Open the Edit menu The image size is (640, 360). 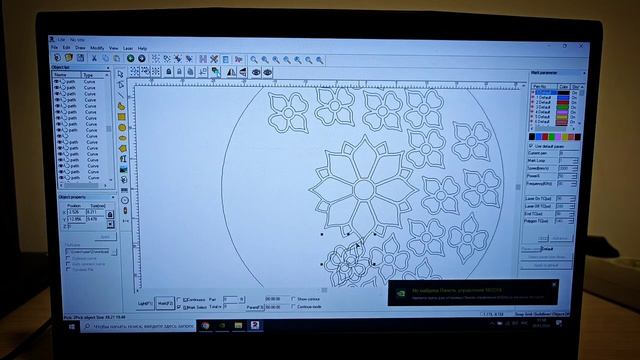pyautogui.click(x=67, y=47)
